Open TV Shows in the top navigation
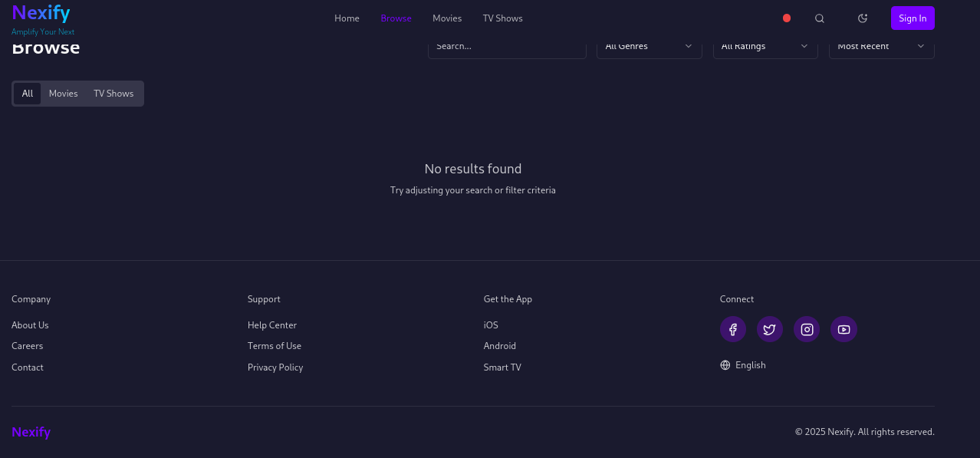980x458 pixels. pyautogui.click(x=502, y=18)
